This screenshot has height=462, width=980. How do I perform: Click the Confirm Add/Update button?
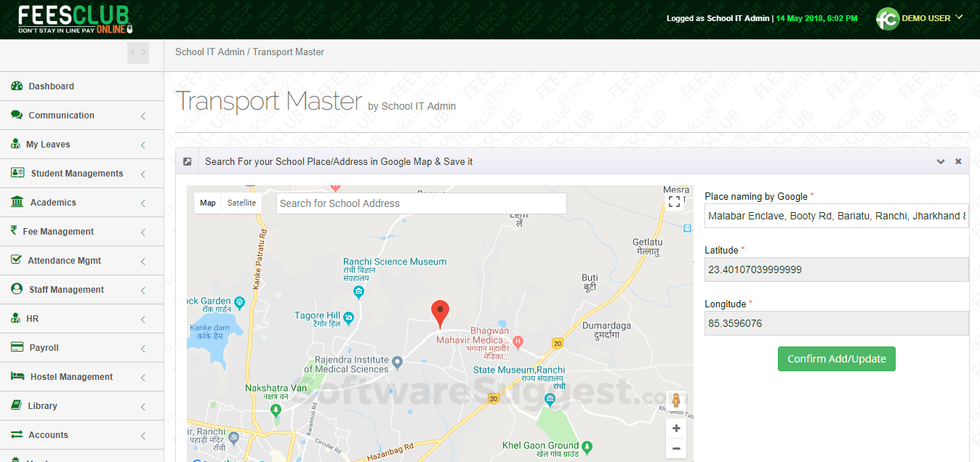tap(836, 359)
